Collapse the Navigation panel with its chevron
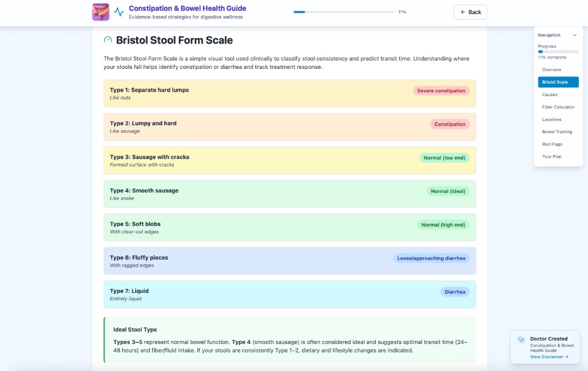588x371 pixels. pyautogui.click(x=574, y=34)
